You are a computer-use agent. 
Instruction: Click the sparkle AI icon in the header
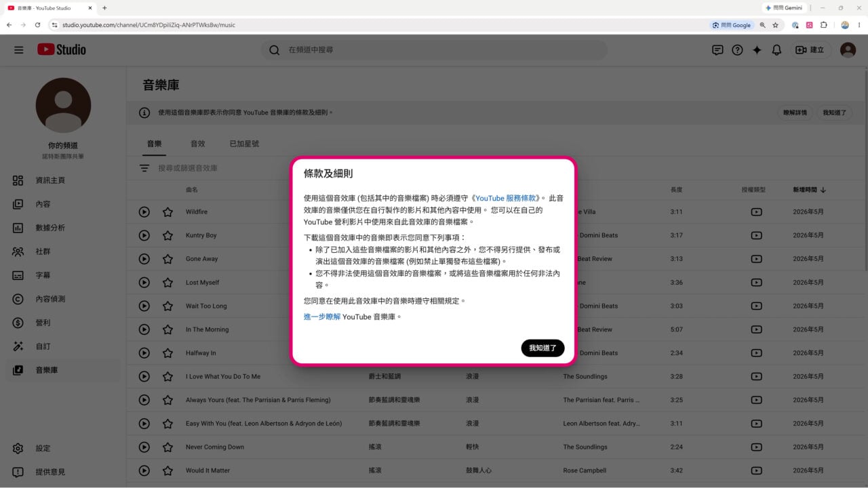[x=757, y=50]
